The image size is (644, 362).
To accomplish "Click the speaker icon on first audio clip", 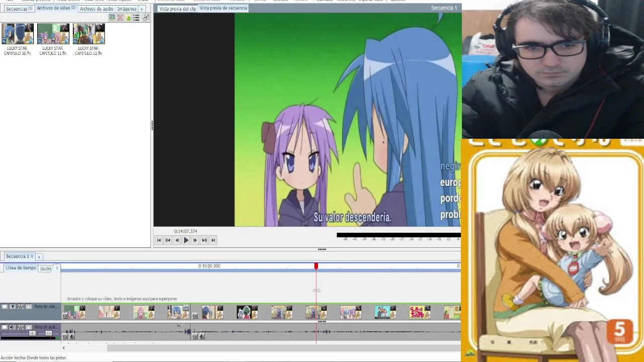I will tap(72, 336).
